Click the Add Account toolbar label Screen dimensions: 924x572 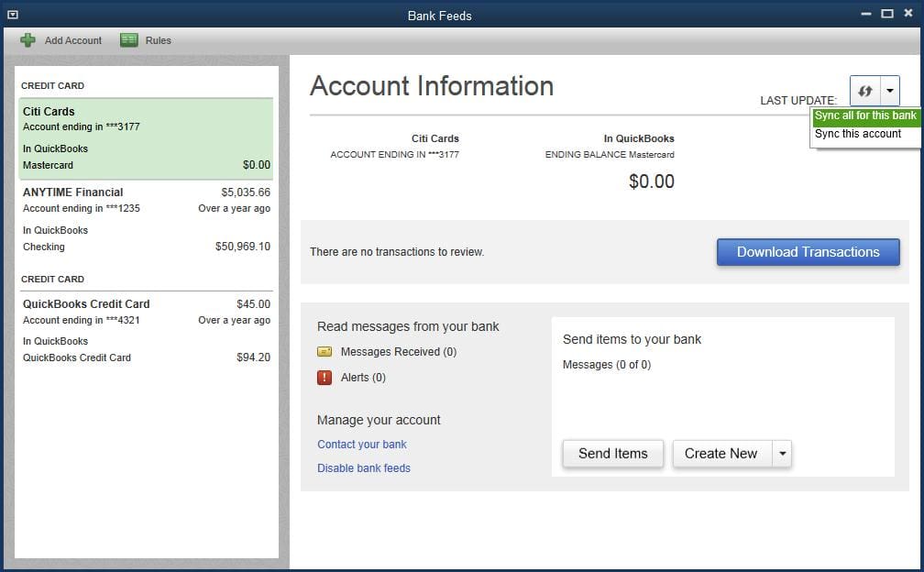point(73,40)
